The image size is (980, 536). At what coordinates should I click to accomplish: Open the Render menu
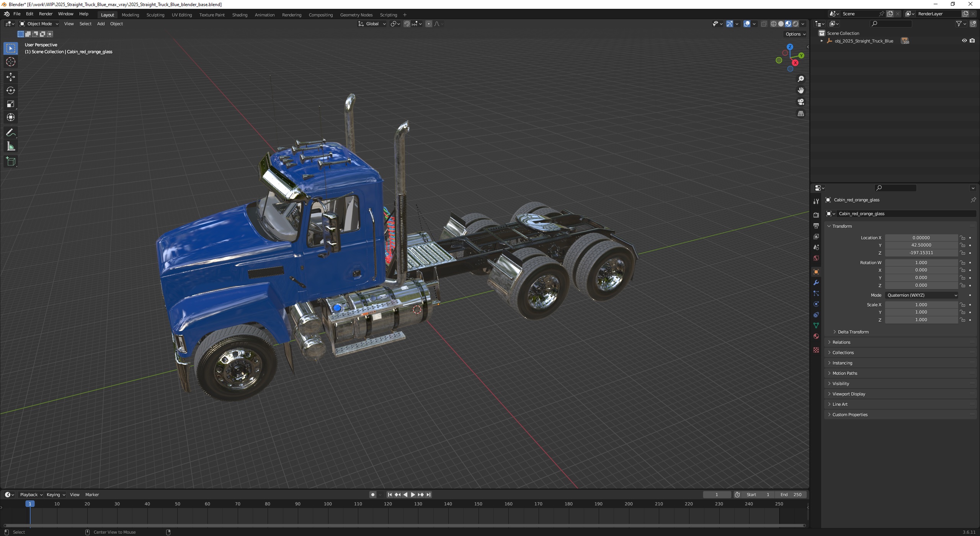point(46,14)
